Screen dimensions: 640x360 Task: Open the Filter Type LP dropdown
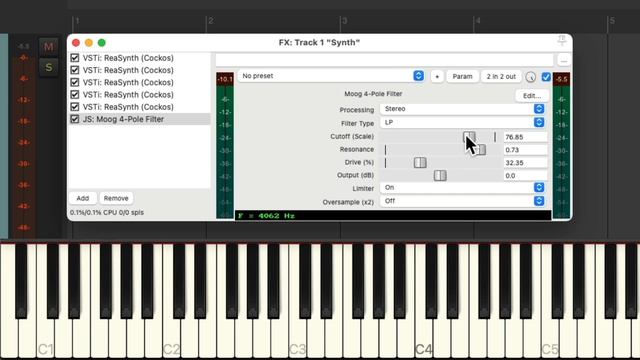[462, 122]
